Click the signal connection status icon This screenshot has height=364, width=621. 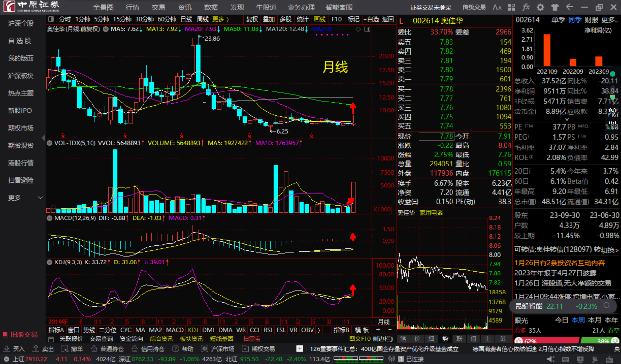point(392,359)
